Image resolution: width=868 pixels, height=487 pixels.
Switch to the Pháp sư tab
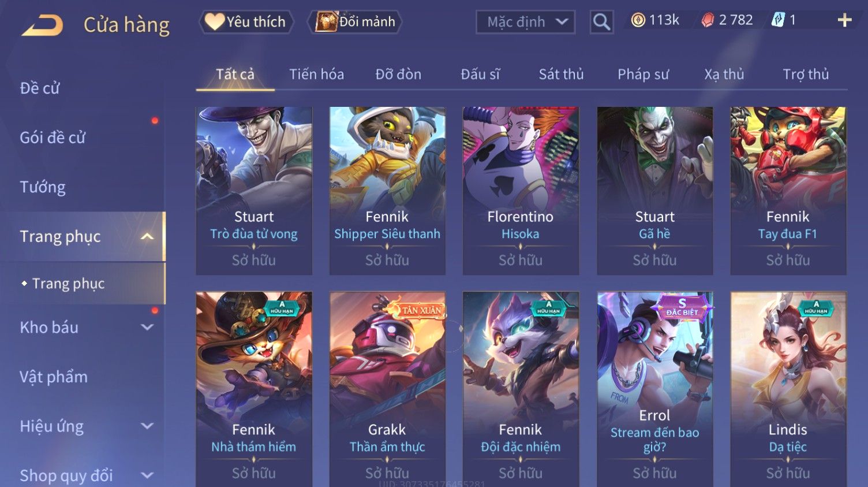point(643,75)
